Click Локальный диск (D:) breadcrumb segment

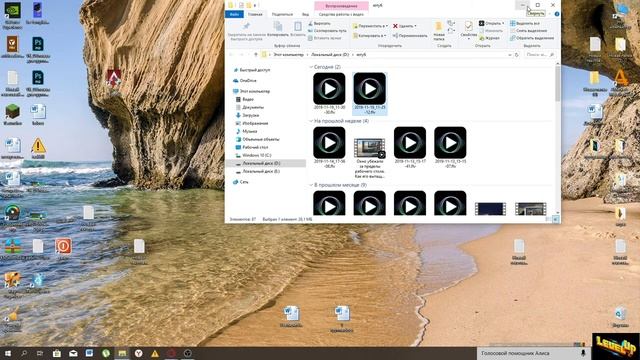(x=330, y=55)
